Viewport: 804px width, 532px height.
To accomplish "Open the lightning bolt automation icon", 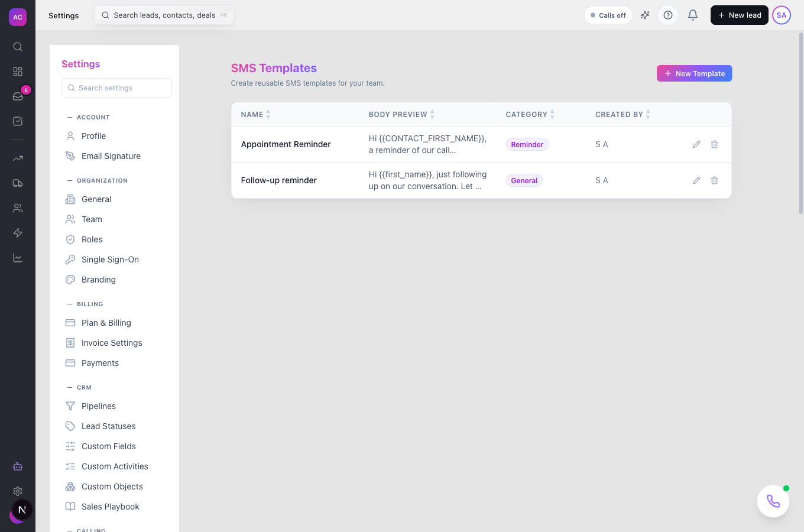I will click(18, 233).
